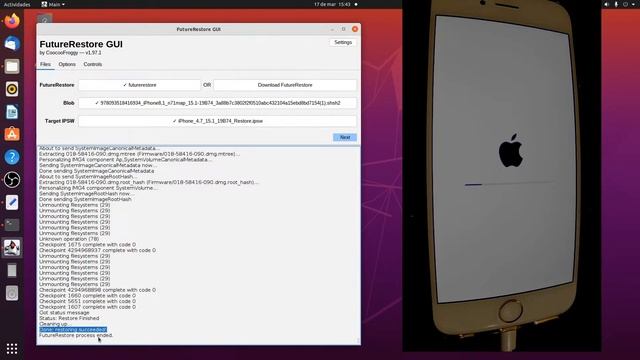Launch Thunderbird mail from the dock
The height and width of the screenshot is (360, 640).
pos(12,44)
